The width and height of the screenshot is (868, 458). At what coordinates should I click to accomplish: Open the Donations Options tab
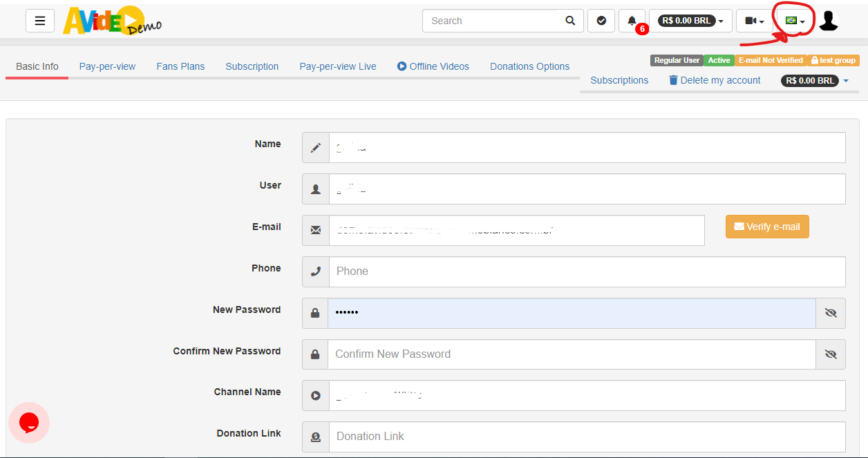click(x=529, y=66)
